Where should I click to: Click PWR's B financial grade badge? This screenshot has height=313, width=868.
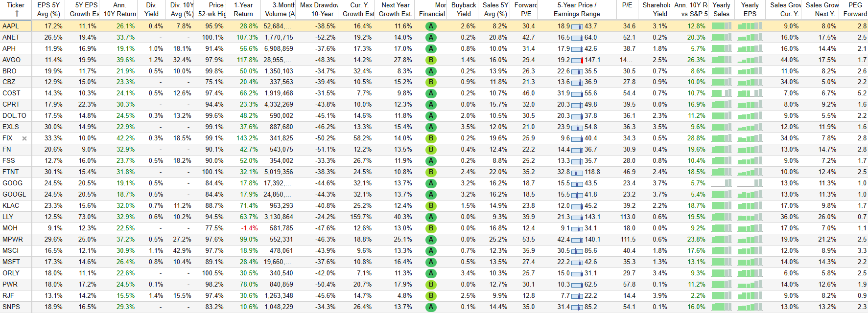click(x=431, y=285)
